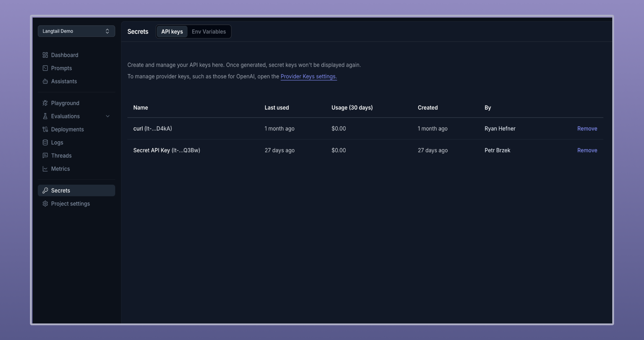Collapse the Langtail Demo selector chevron
The image size is (644, 340).
(108, 31)
